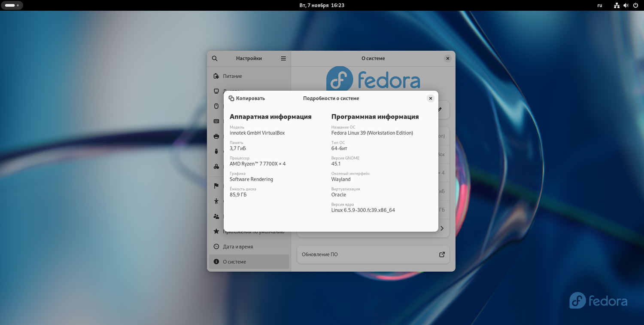Click the processor value AMD Ryzen 7 7700X × 4

(x=258, y=164)
